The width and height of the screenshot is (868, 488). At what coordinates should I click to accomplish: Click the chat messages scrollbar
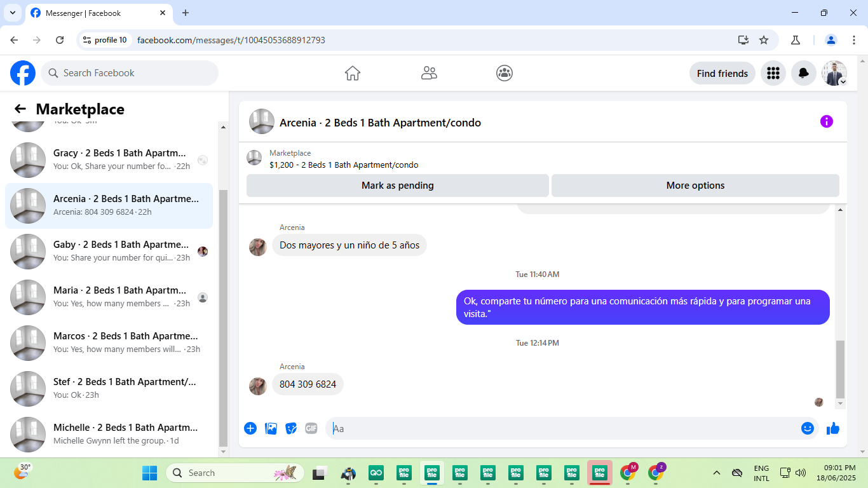(841, 369)
